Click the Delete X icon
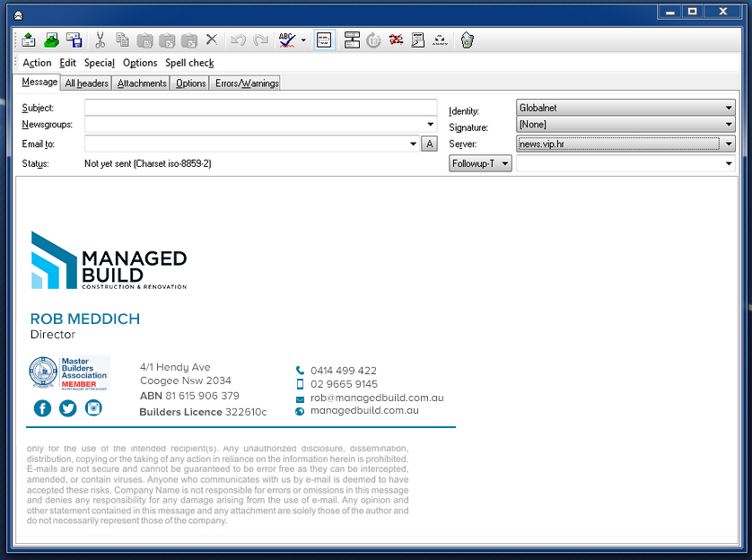Viewport: 752px width, 560px height. point(212,39)
